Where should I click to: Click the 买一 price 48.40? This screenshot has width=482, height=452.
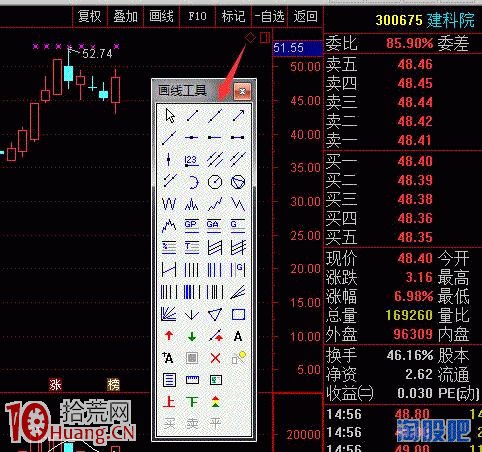415,161
